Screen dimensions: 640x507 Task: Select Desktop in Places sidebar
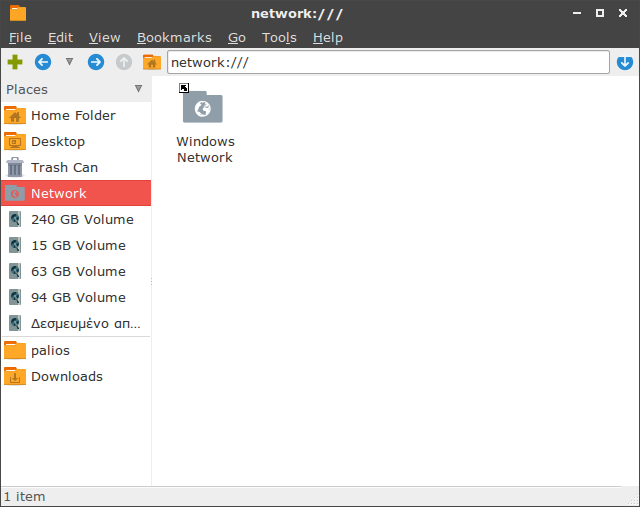[76, 142]
